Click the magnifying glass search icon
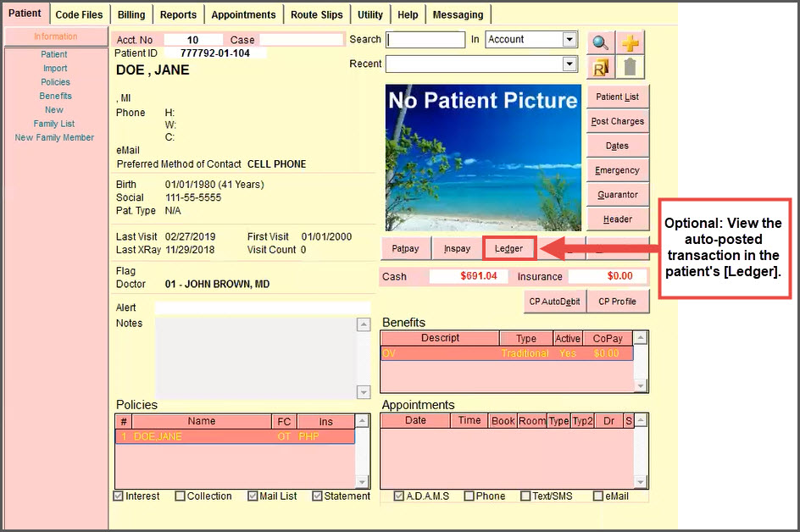This screenshot has height=532, width=800. tap(601, 43)
